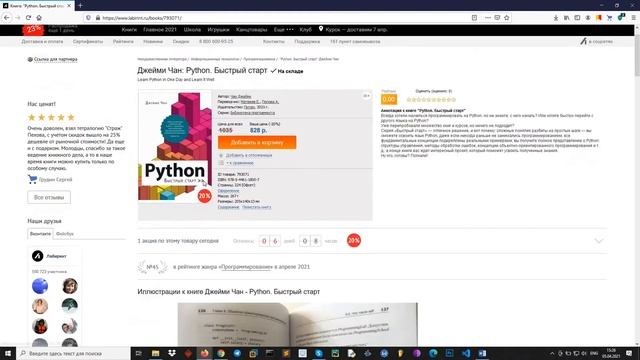
Task: Open the Оформление link in book details
Action: point(228,191)
